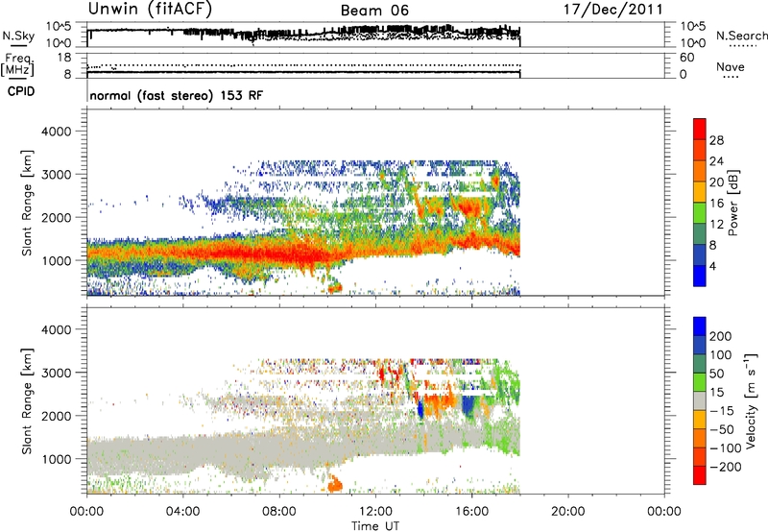Click the red segment above 28 dB
The width and height of the screenshot is (768, 532).
(x=700, y=129)
